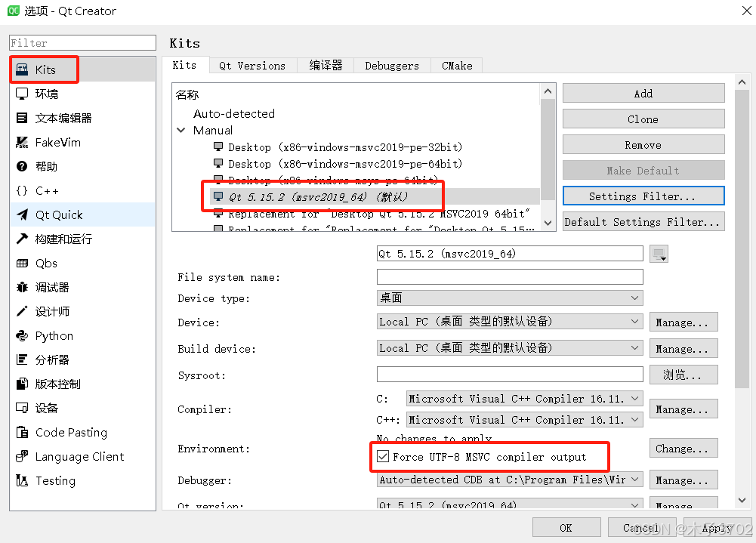
Task: Open the Code Pasting settings category
Action: [82, 432]
